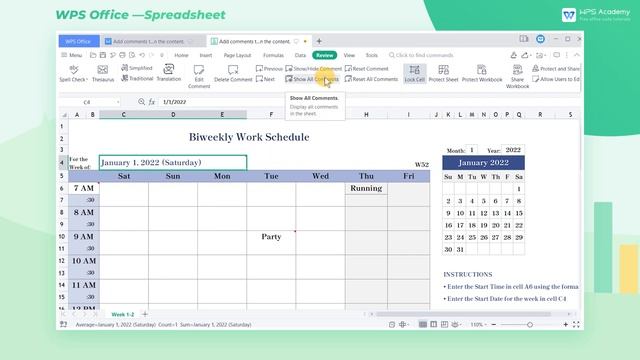
Task: Click Allow Users to Edit
Action: [x=556, y=79]
